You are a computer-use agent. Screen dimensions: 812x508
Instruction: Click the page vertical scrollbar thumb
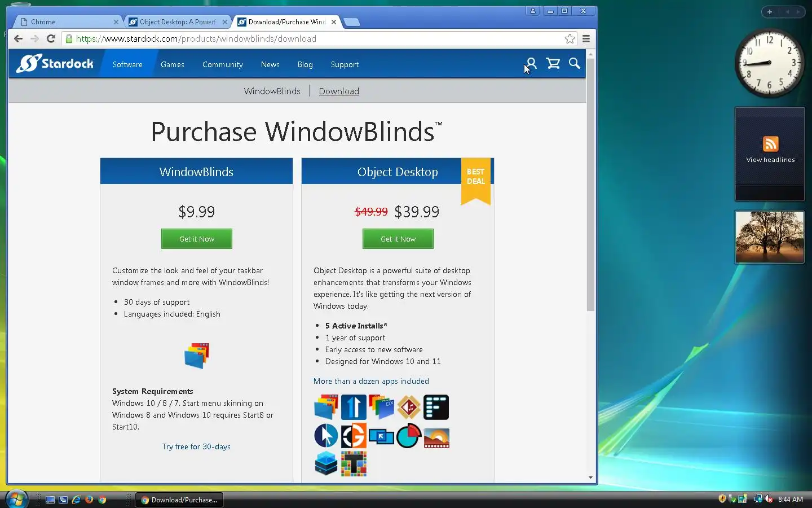(x=590, y=185)
